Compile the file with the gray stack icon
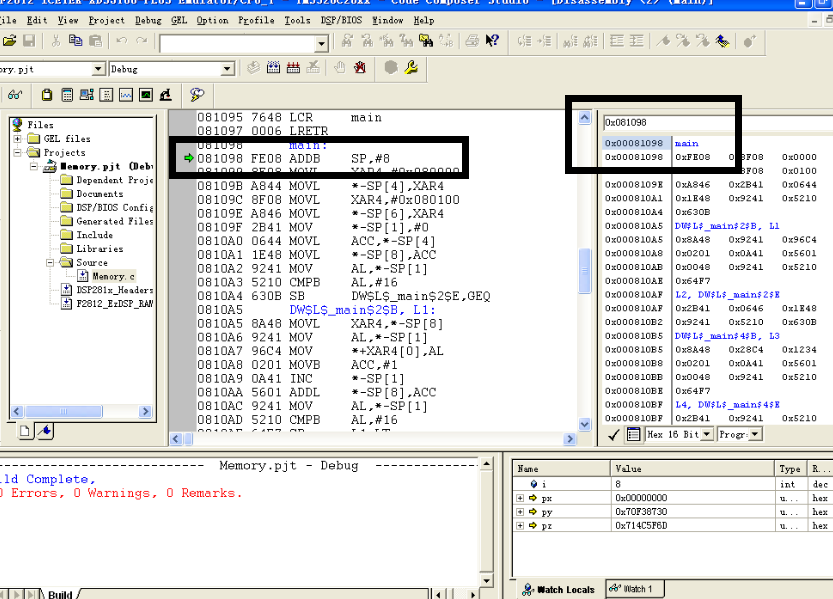 (253, 67)
